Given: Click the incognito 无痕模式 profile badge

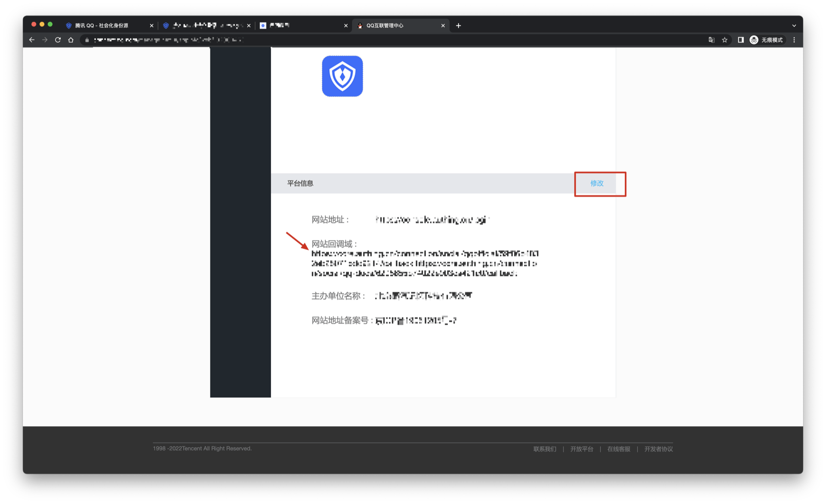Looking at the screenshot, I should click(767, 40).
